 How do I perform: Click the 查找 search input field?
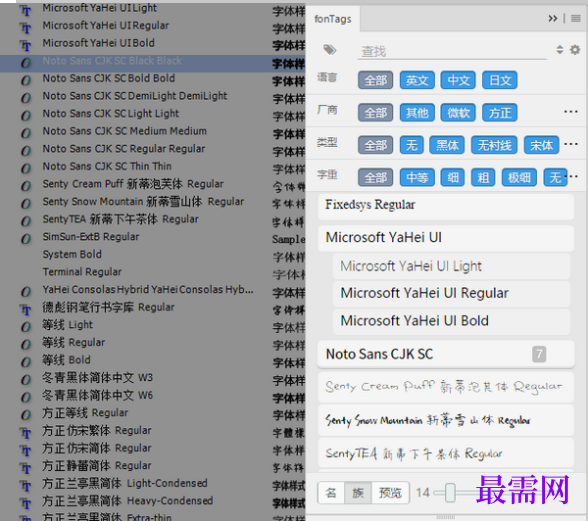pyautogui.click(x=452, y=51)
